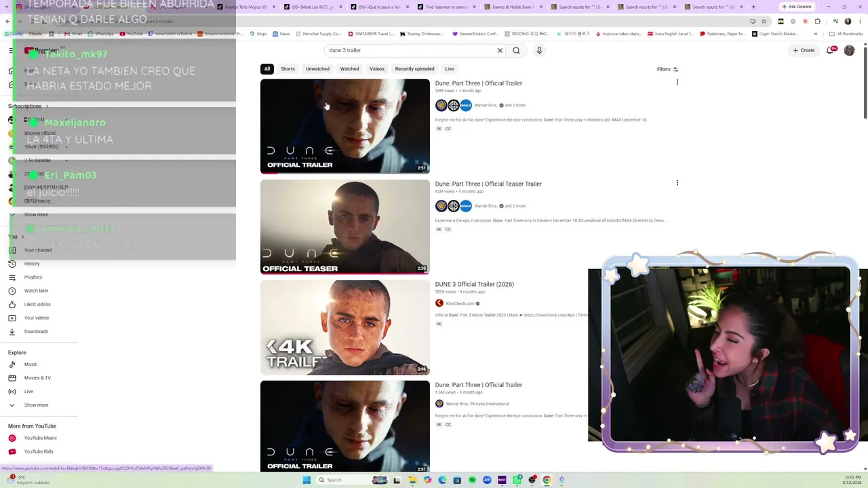Open the Copic Sketch Marker bookmark

[x=774, y=34]
